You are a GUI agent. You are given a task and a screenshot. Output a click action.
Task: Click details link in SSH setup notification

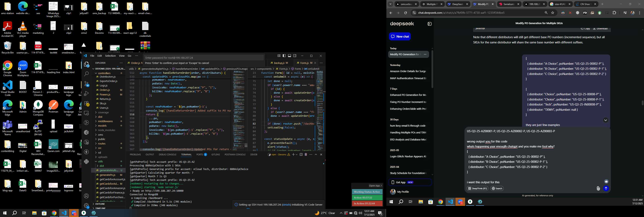coord(287,205)
